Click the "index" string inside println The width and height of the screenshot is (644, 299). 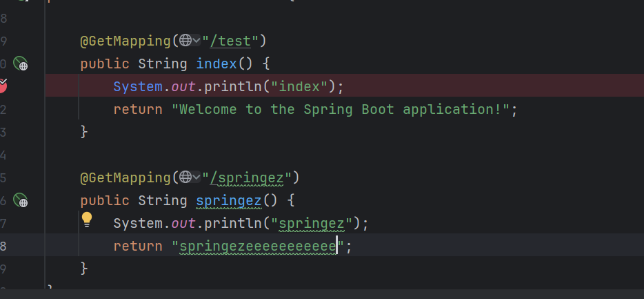tap(299, 87)
